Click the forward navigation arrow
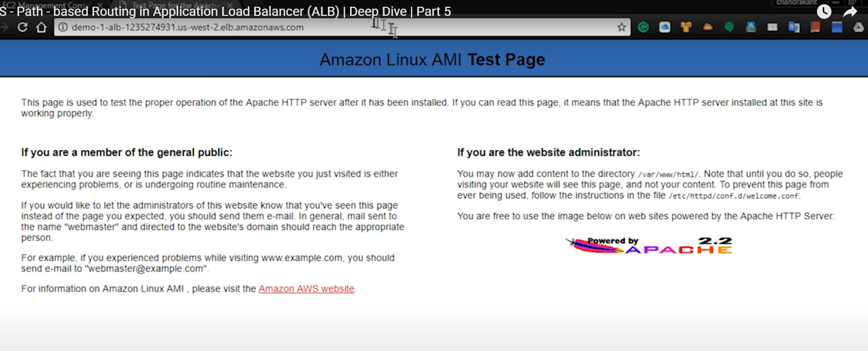868x351 pixels. (x=4, y=27)
